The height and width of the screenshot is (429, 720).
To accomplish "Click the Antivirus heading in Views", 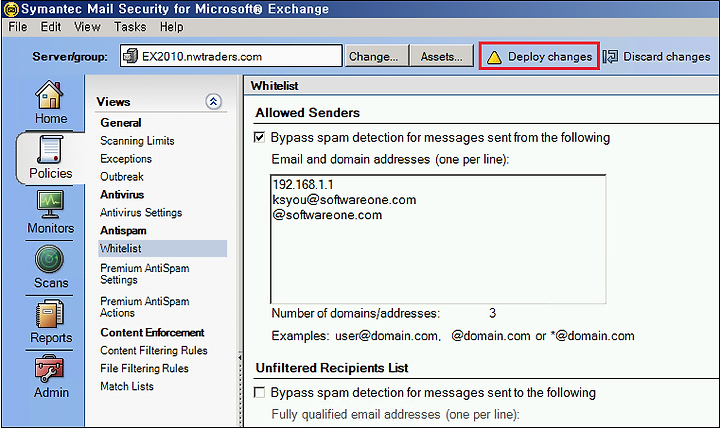I will [x=122, y=194].
